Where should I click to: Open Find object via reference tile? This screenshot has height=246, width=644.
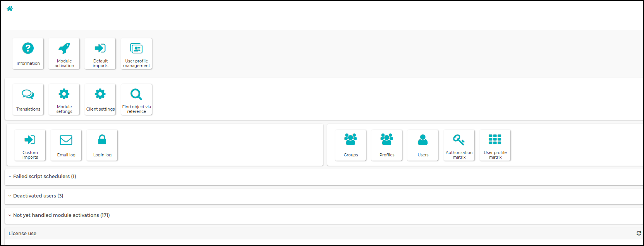click(x=136, y=99)
